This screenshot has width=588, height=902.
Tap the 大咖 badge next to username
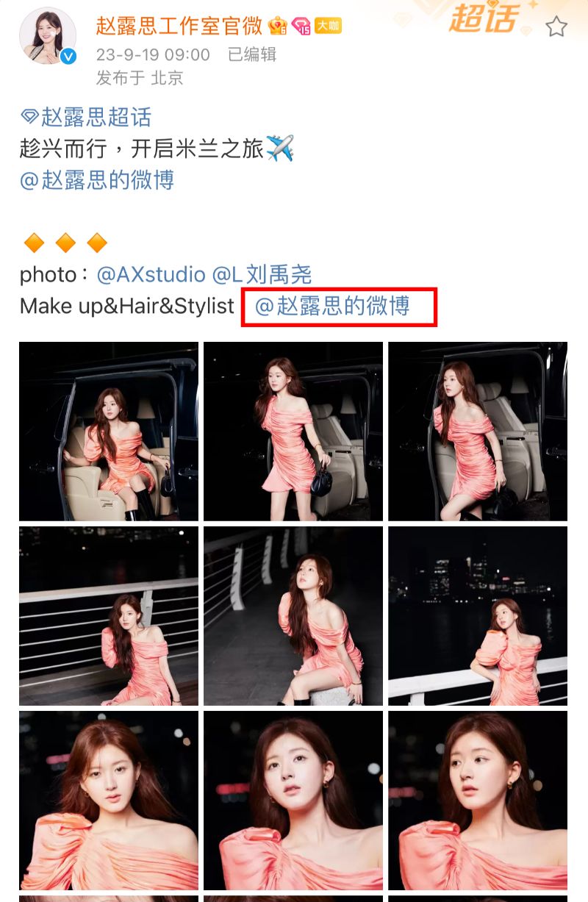click(328, 26)
